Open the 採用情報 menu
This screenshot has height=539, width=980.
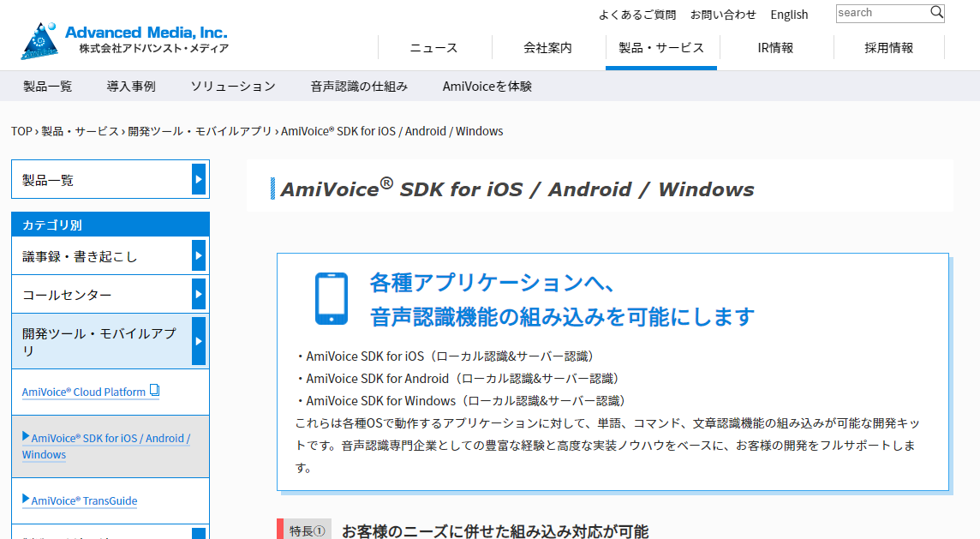[888, 48]
